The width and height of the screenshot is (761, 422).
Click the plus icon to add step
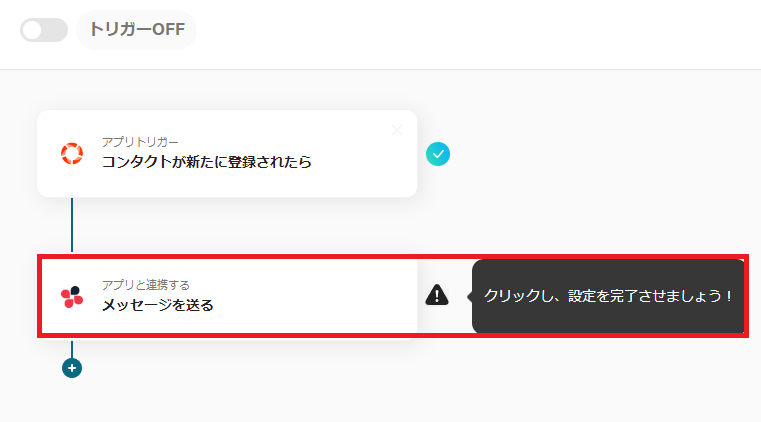point(72,368)
